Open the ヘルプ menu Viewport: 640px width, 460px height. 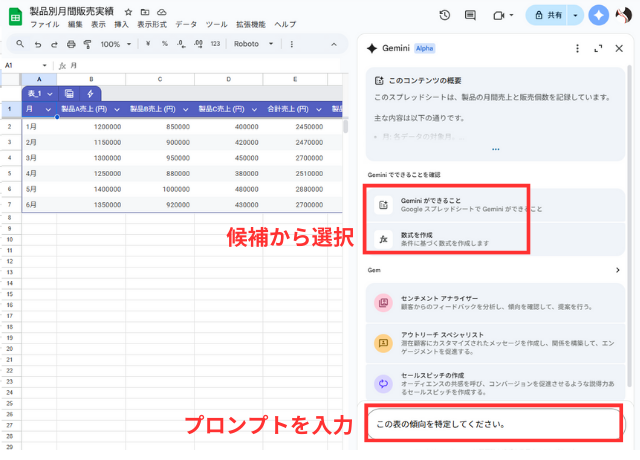[285, 24]
